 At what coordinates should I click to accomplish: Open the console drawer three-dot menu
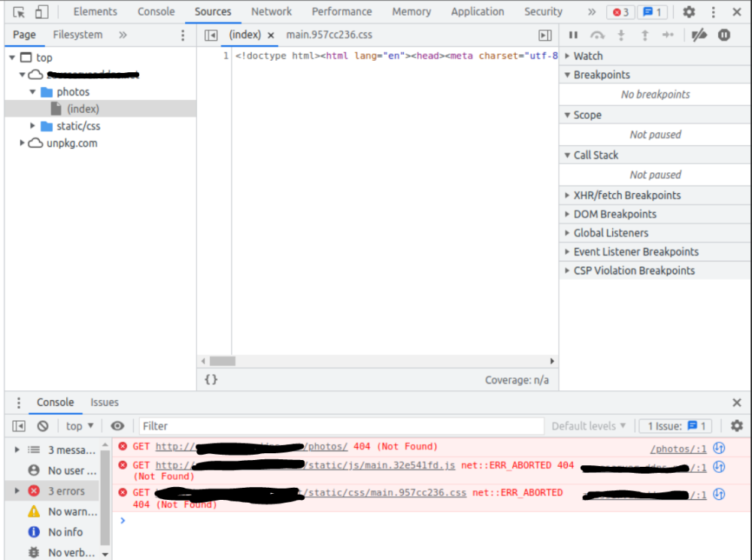click(19, 403)
